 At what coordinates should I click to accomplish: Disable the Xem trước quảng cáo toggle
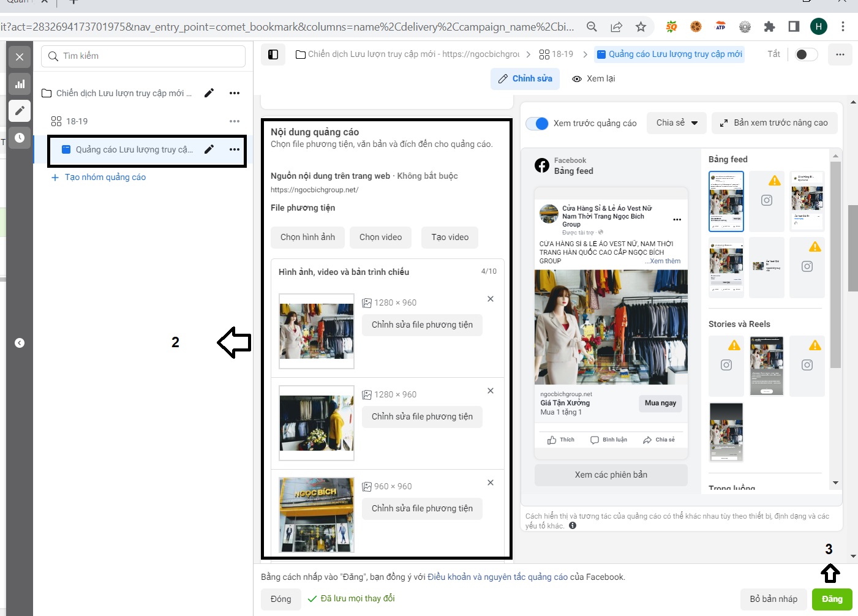point(537,123)
